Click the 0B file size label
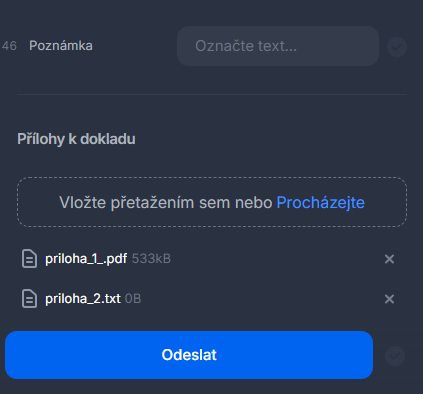This screenshot has width=423, height=394. tap(133, 299)
